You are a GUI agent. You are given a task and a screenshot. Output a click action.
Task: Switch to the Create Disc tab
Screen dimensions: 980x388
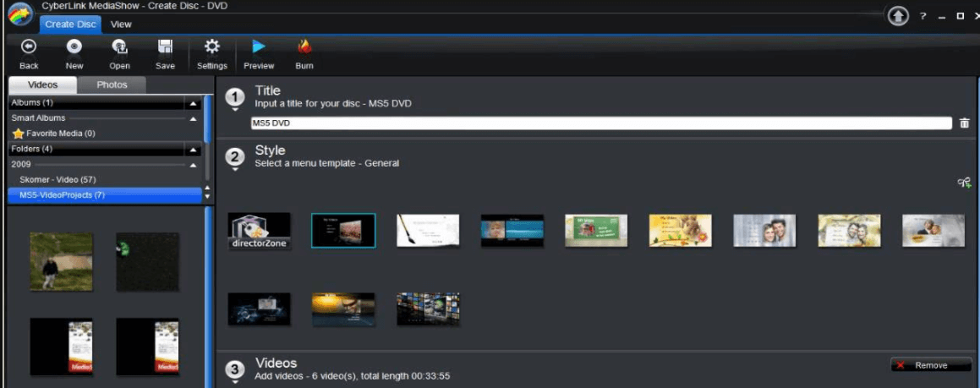(71, 25)
